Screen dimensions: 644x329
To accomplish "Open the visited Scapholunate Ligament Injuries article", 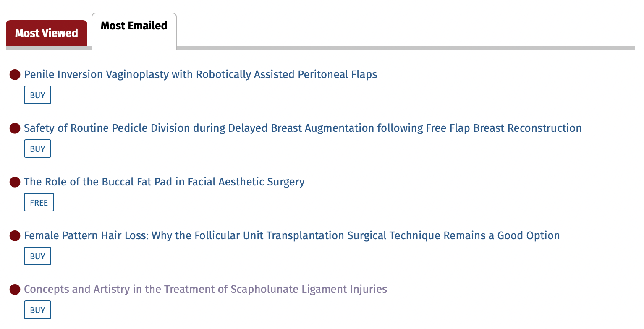I will [205, 290].
